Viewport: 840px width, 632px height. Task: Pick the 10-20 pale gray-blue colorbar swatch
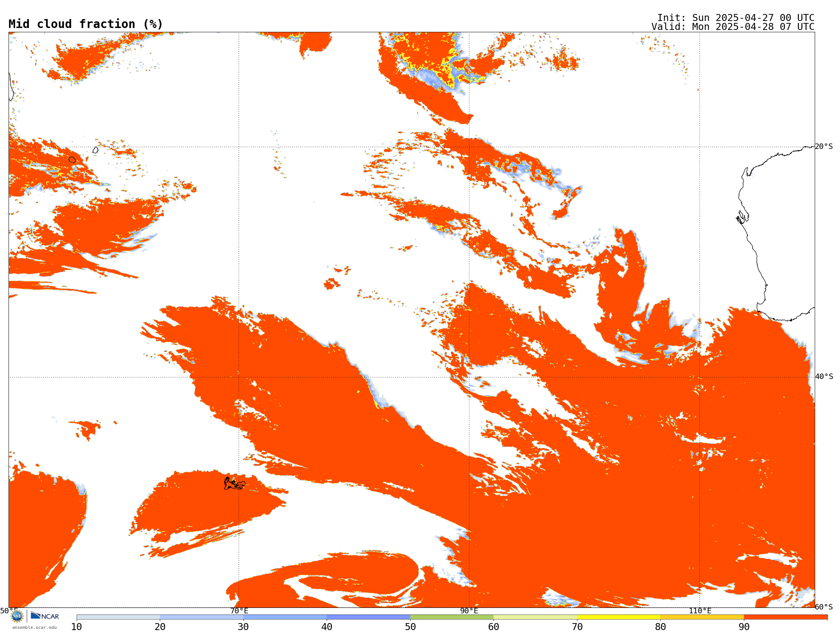pyautogui.click(x=118, y=617)
